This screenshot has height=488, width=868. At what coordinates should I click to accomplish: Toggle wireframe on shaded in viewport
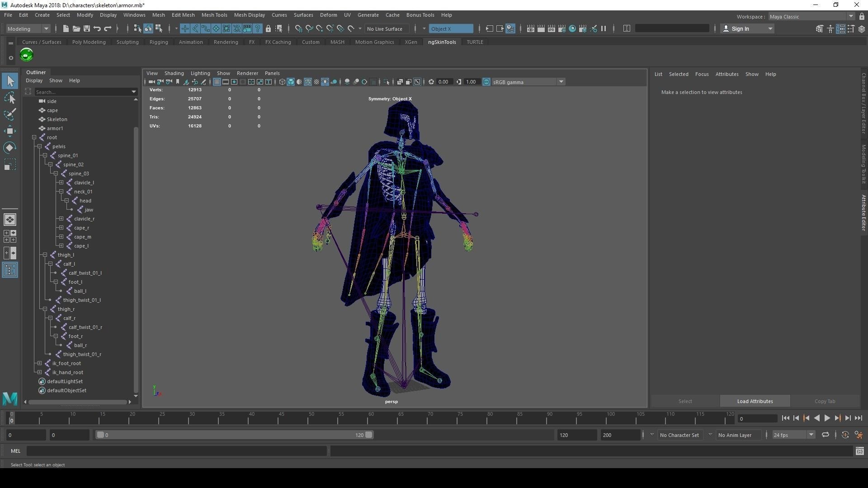(x=308, y=82)
